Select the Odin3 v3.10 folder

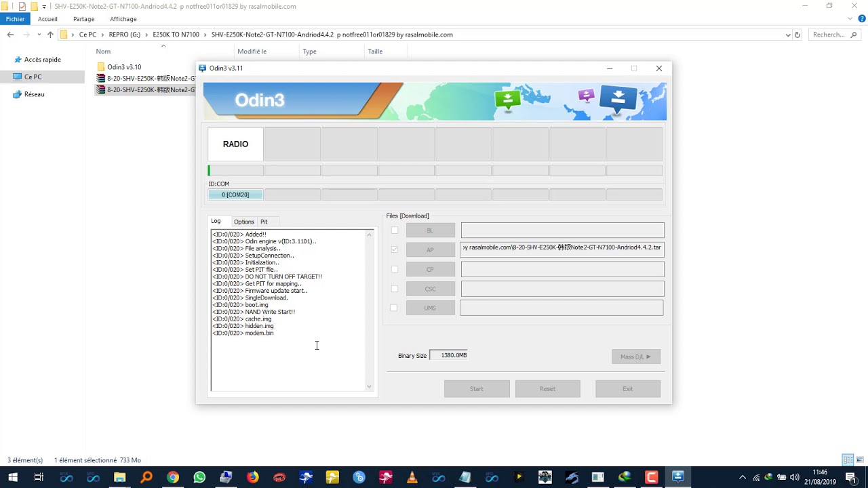pos(124,67)
